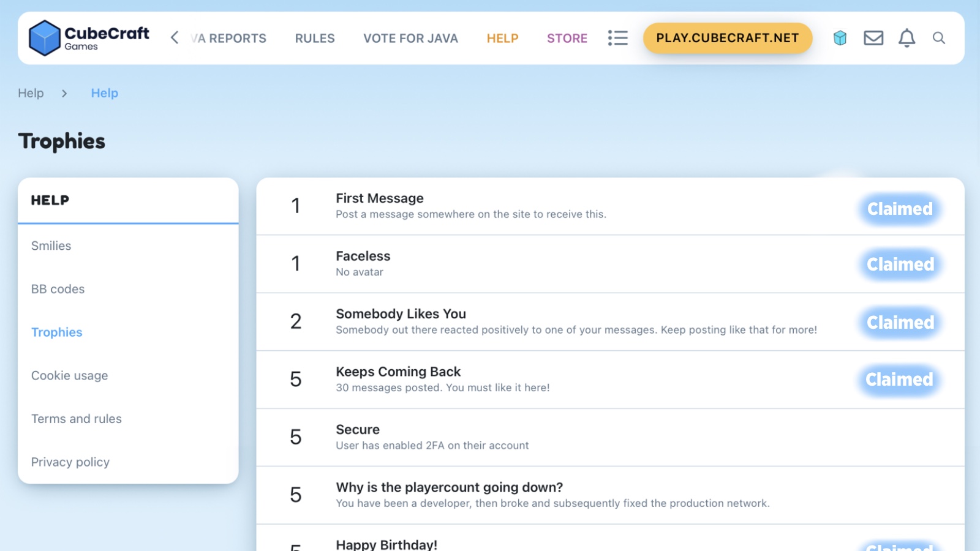Open Terms and rules in the sidebar

point(76,419)
